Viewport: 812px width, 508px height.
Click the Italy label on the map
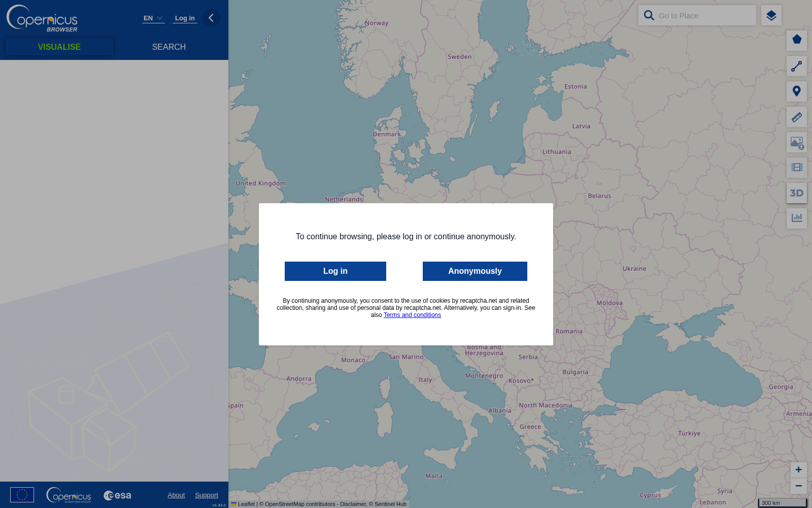[x=425, y=379]
